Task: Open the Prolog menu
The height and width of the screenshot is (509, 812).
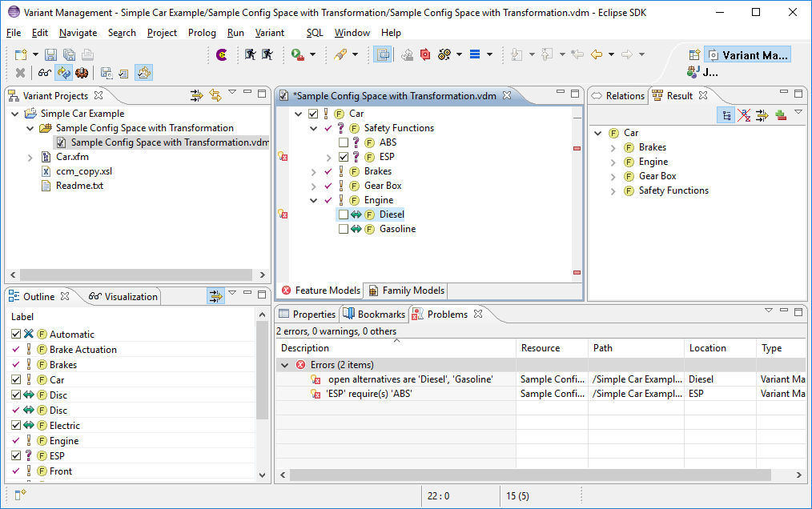Action: [x=202, y=33]
